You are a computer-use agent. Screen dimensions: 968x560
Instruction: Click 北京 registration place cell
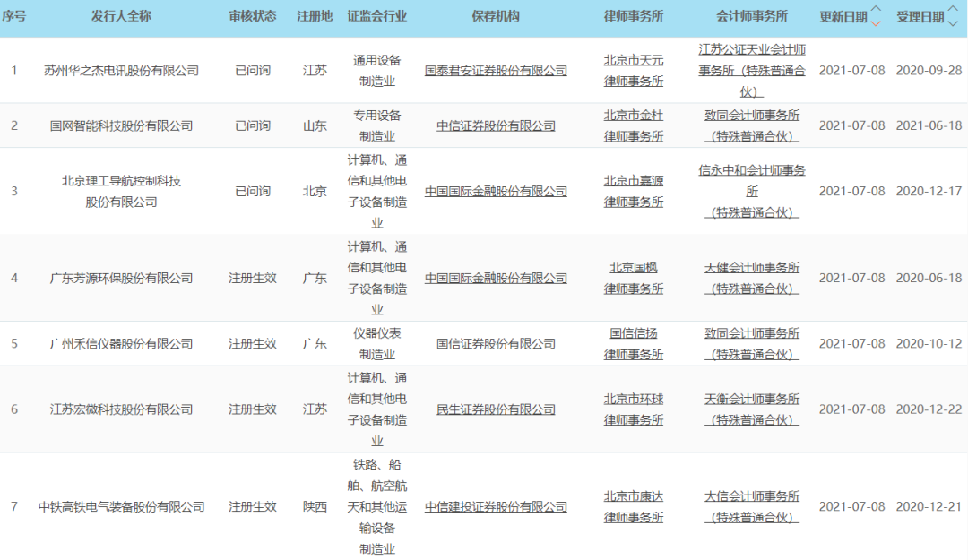click(315, 192)
